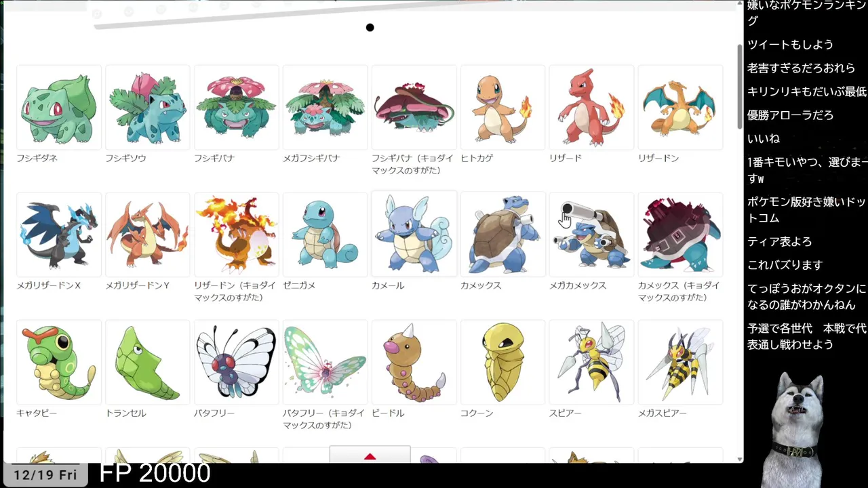Click the FP 20000 overlay text
The height and width of the screenshot is (488, 868).
155,473
